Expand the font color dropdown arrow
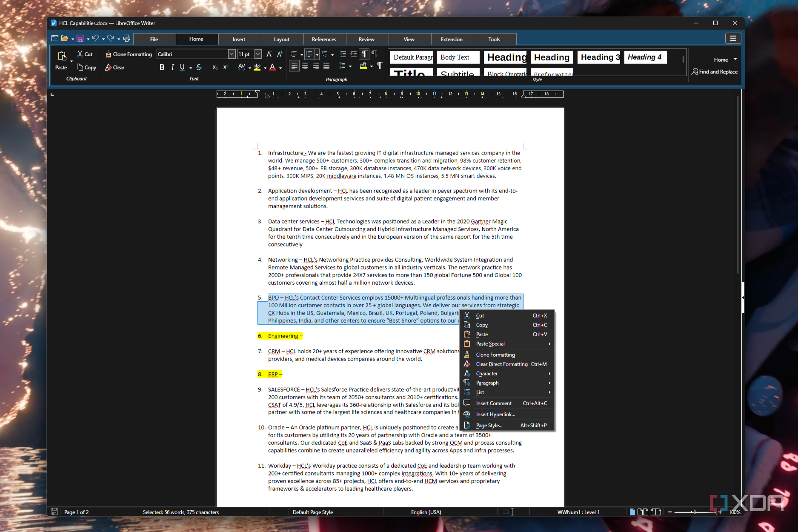 [x=280, y=68]
